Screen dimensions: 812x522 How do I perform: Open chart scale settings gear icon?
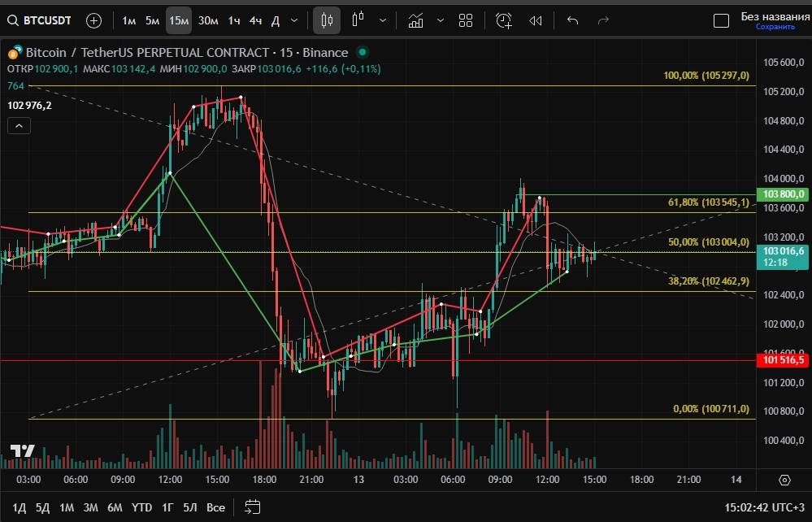pyautogui.click(x=784, y=480)
